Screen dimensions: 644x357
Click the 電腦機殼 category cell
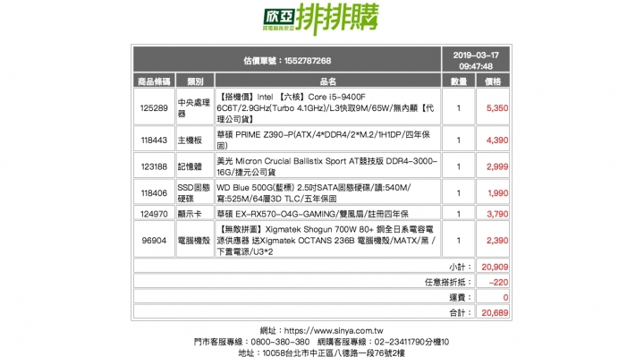194,241
